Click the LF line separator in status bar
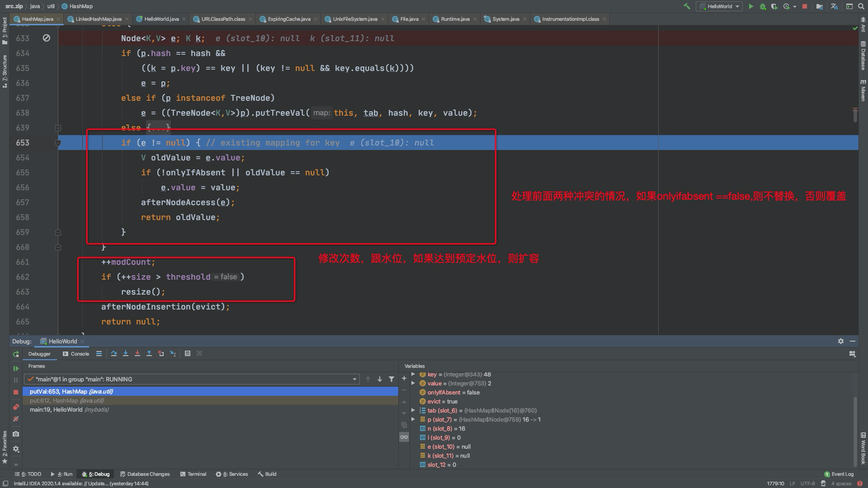868x488 pixels. pyautogui.click(x=792, y=483)
